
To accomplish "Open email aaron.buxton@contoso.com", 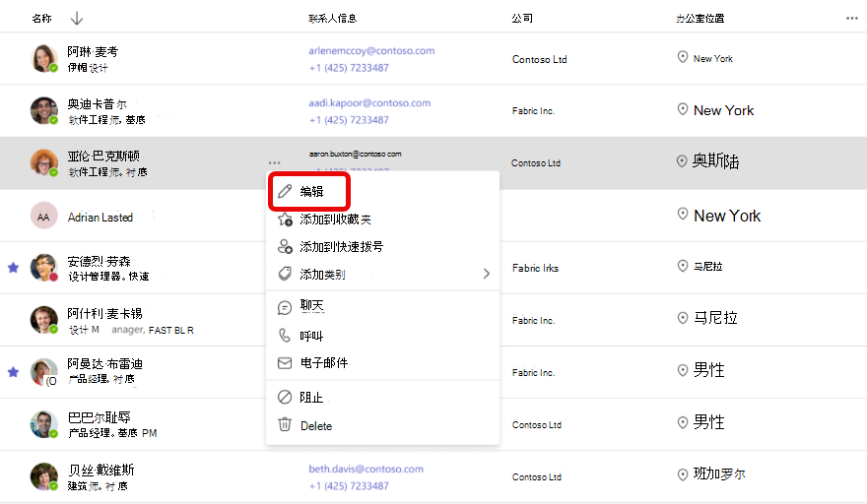I will [x=355, y=155].
